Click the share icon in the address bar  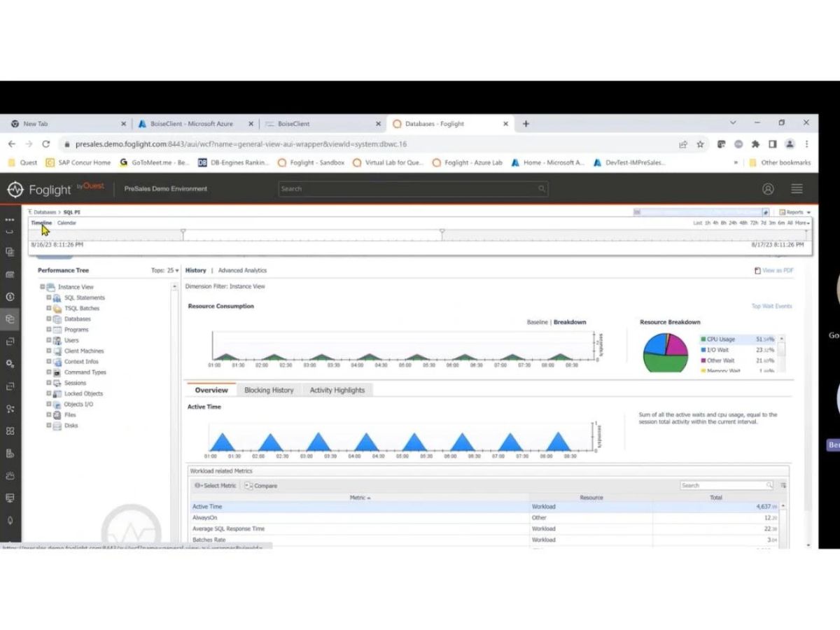point(682,144)
